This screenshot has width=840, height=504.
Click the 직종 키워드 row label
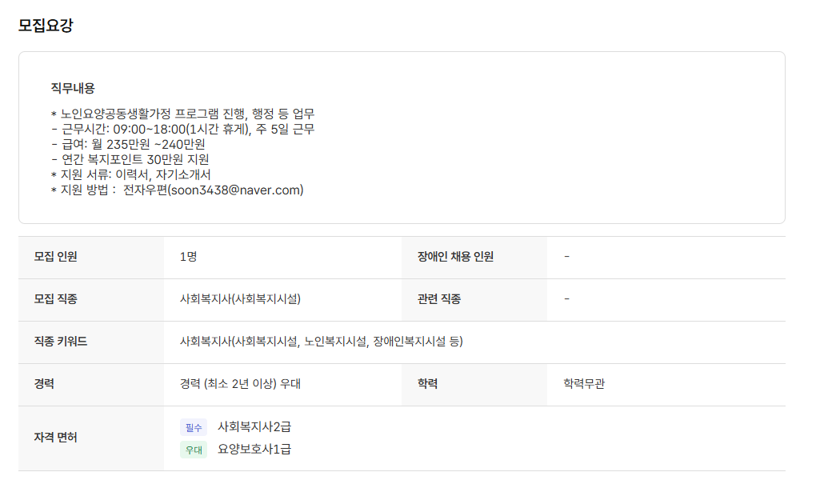coord(61,342)
